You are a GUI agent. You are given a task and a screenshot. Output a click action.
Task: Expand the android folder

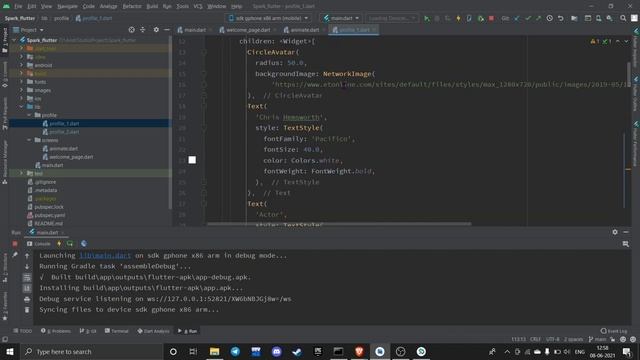[22, 65]
